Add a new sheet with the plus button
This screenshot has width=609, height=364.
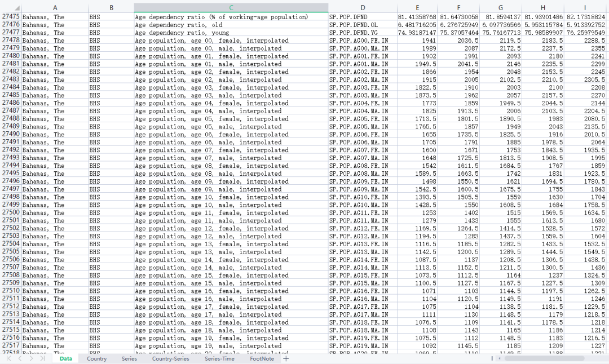[x=286, y=358]
